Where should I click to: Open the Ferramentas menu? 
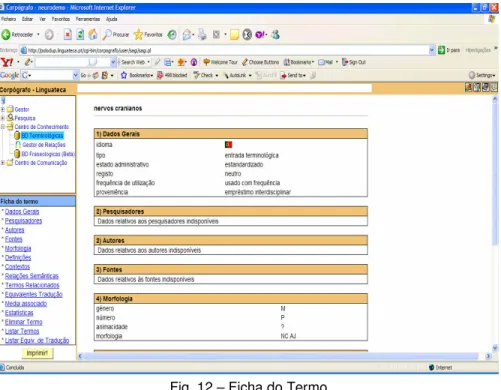88,19
